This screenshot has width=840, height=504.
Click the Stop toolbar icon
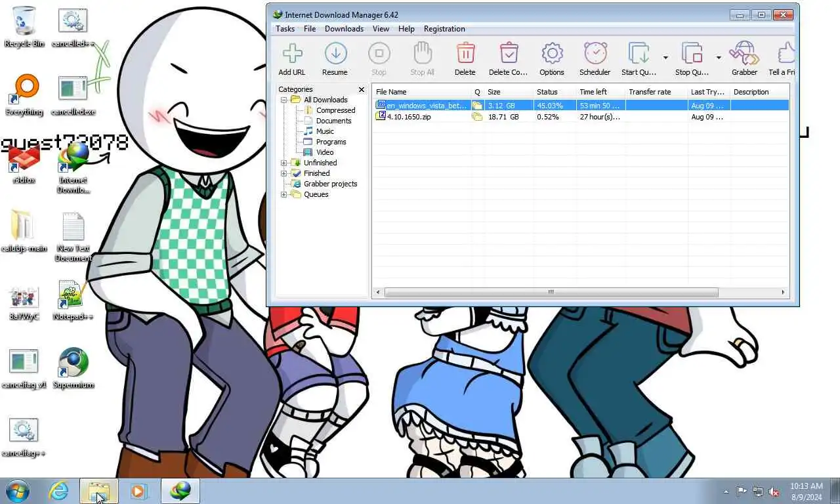coord(379,54)
